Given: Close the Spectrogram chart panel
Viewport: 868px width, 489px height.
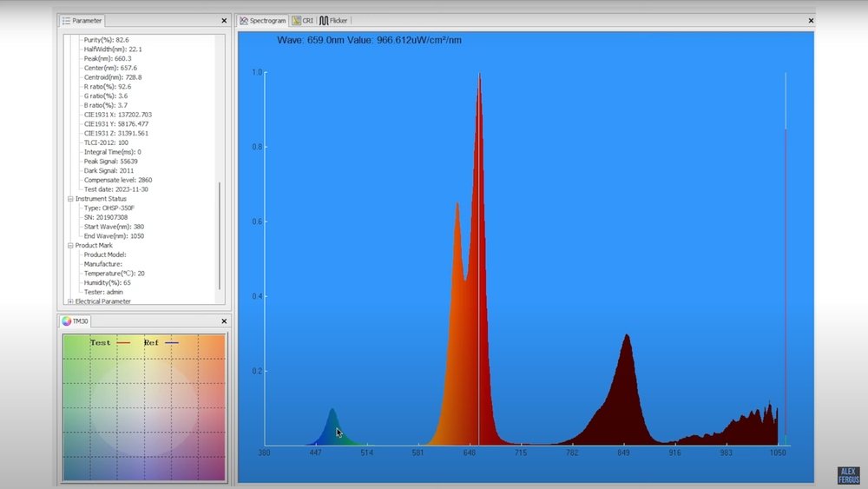Looking at the screenshot, I should (x=811, y=21).
